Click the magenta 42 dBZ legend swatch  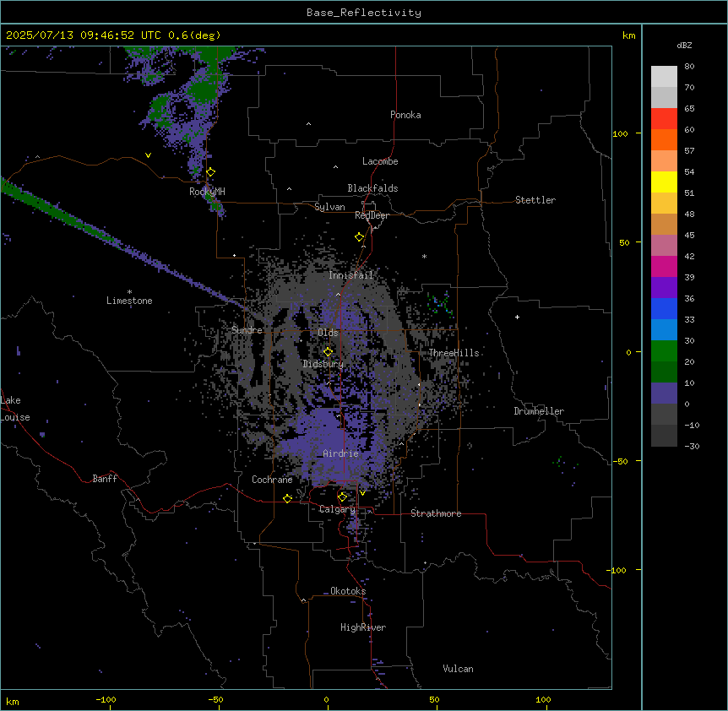(664, 266)
